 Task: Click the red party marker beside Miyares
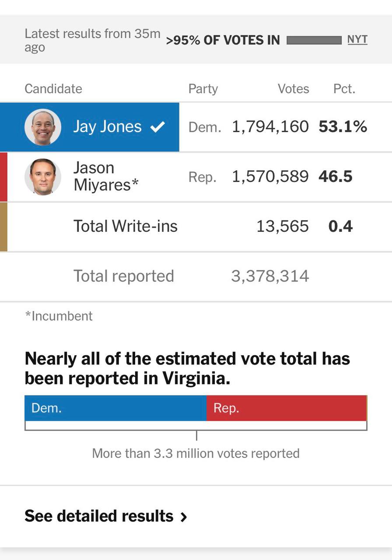point(3,177)
